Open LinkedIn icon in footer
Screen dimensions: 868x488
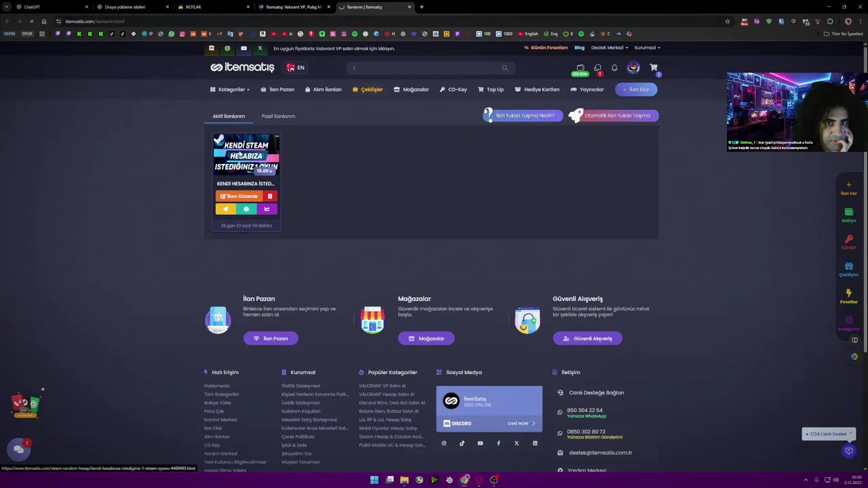[535, 443]
